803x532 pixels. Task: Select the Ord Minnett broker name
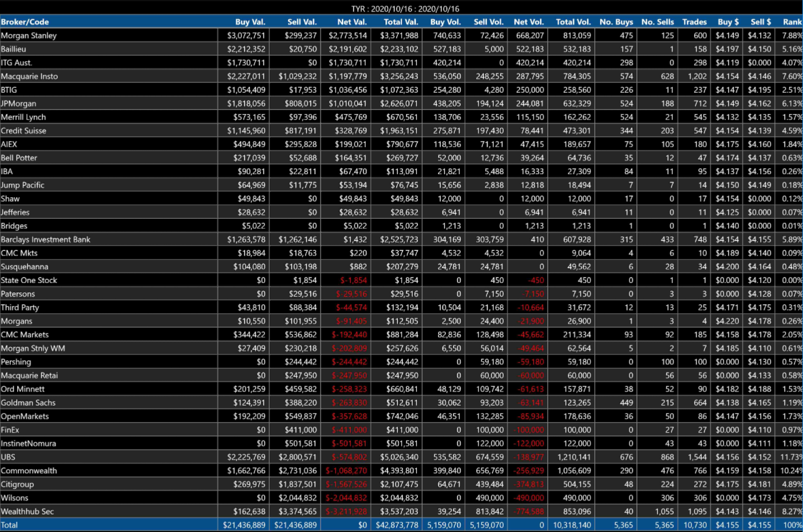[23, 389]
